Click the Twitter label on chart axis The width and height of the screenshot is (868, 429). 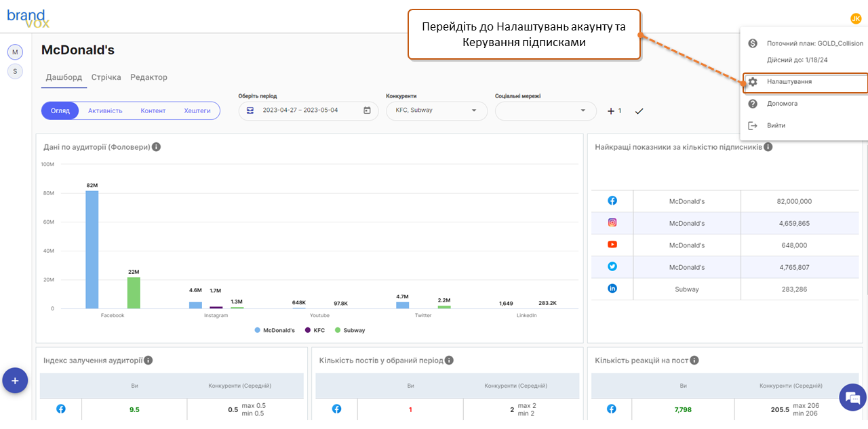(423, 315)
